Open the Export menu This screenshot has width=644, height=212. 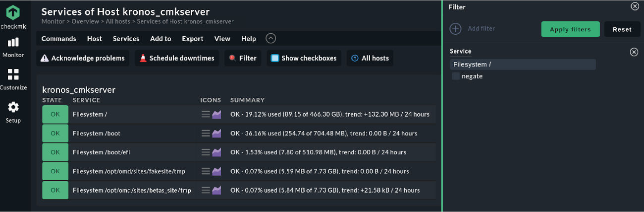click(x=193, y=39)
